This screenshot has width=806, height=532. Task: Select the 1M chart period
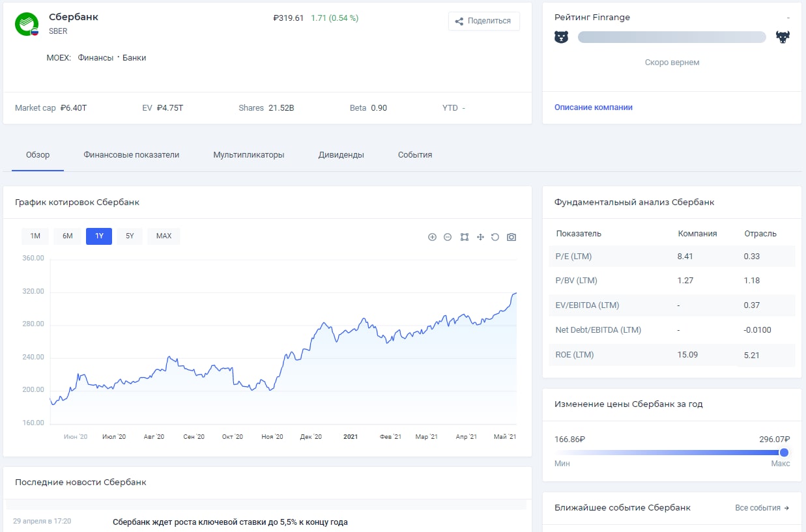(x=35, y=236)
